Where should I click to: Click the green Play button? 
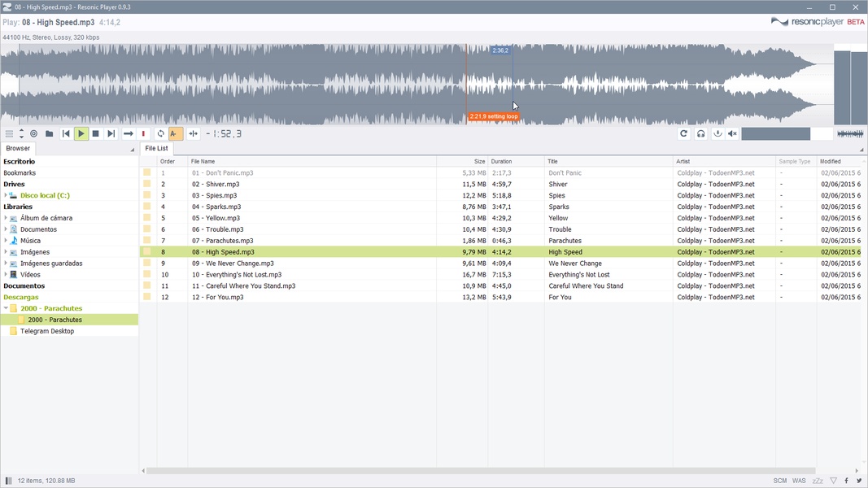(81, 133)
